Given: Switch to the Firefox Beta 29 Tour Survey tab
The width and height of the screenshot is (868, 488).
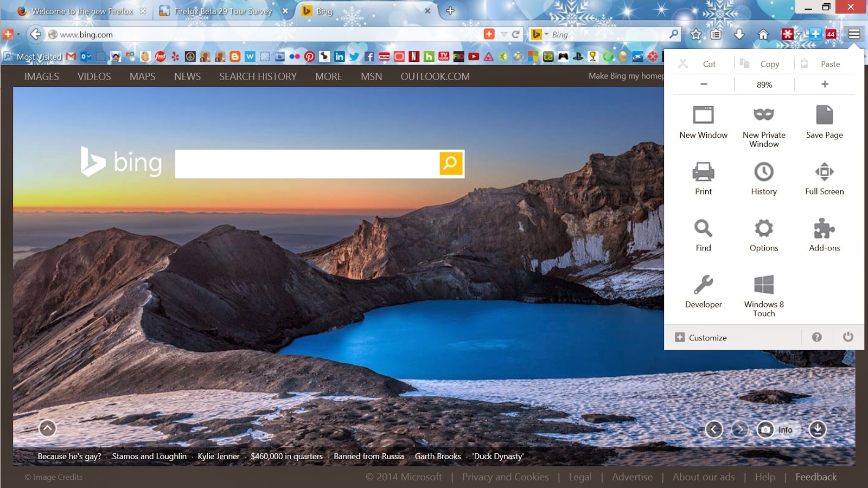Looking at the screenshot, I should pyautogui.click(x=222, y=10).
